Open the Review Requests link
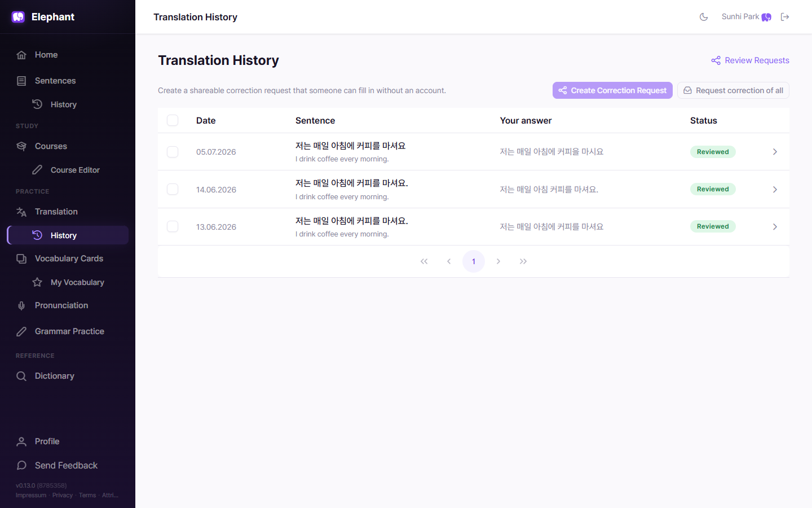 750,60
